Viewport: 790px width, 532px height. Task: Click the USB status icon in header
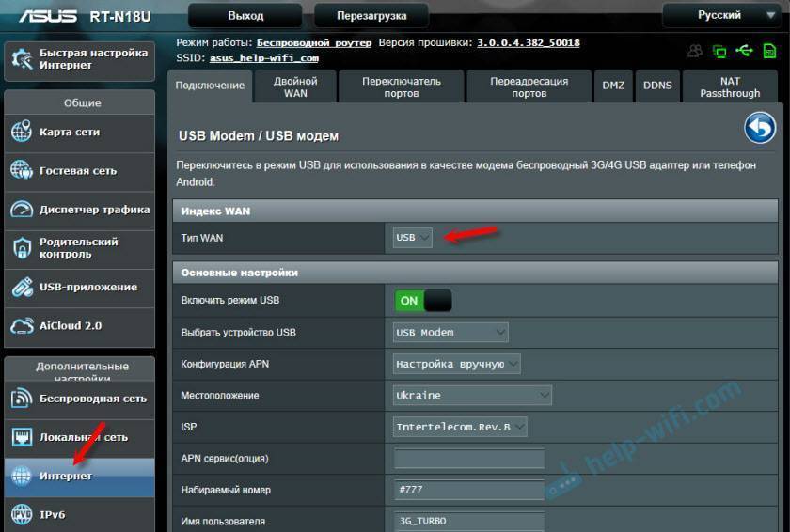744,51
